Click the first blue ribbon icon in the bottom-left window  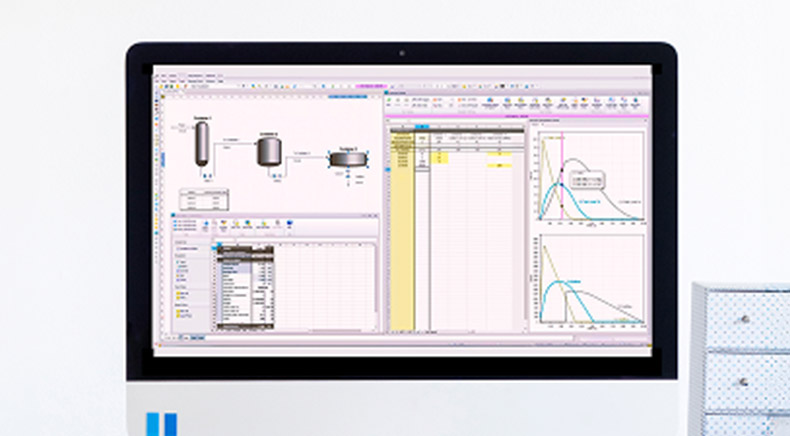[x=205, y=225]
